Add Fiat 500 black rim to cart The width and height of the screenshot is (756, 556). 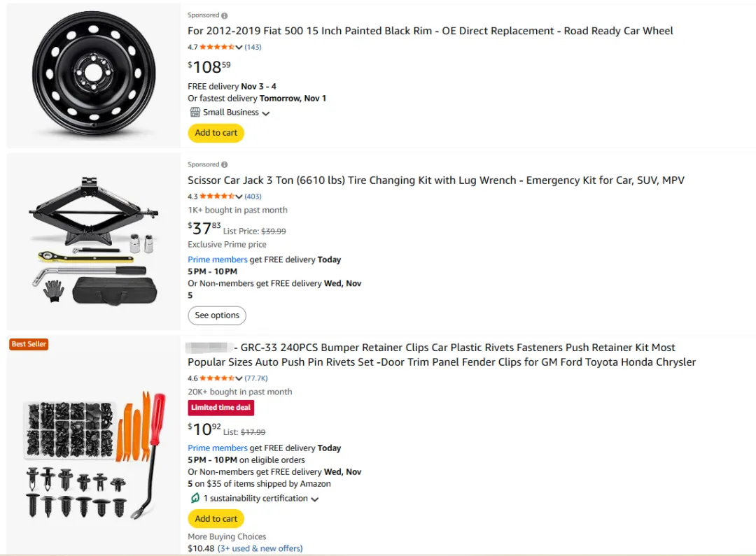tap(216, 133)
